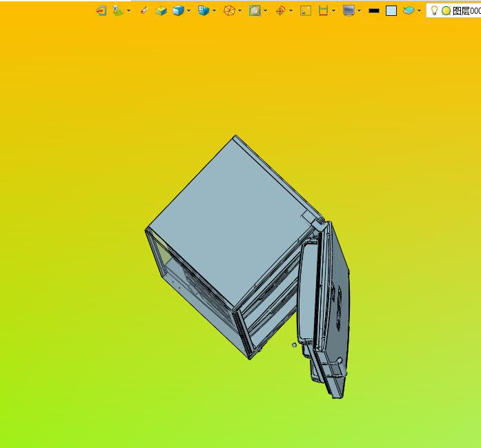Viewport: 481px width, 448px height.
Task: Open the dropdown next to view-orientation cube
Action: point(214,11)
